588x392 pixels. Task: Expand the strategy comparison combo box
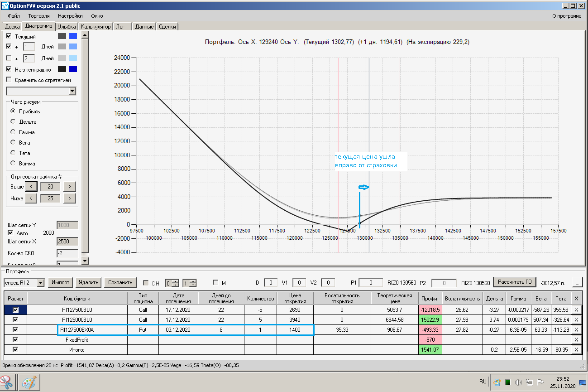[x=72, y=92]
